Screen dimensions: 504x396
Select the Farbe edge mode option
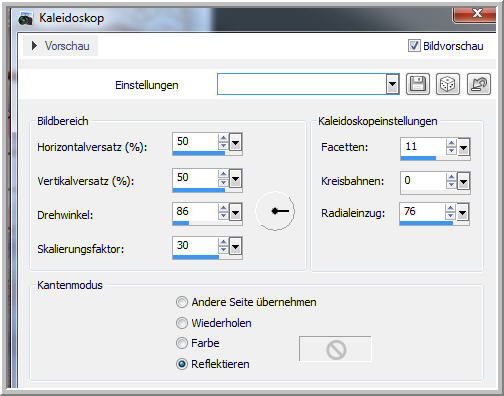click(x=182, y=343)
